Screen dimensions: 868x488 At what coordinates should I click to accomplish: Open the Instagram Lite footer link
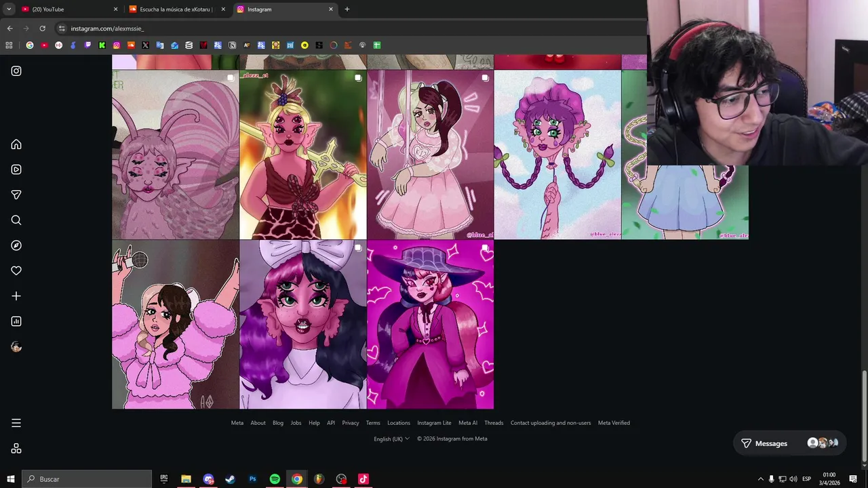point(434,423)
